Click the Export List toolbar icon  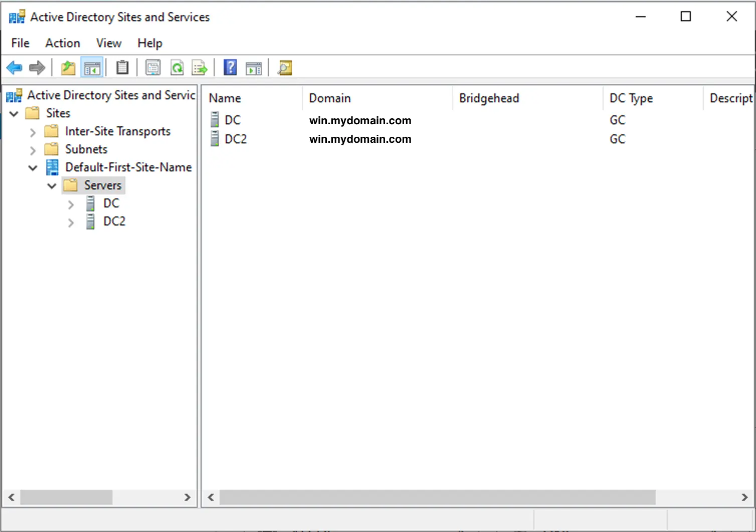(200, 68)
